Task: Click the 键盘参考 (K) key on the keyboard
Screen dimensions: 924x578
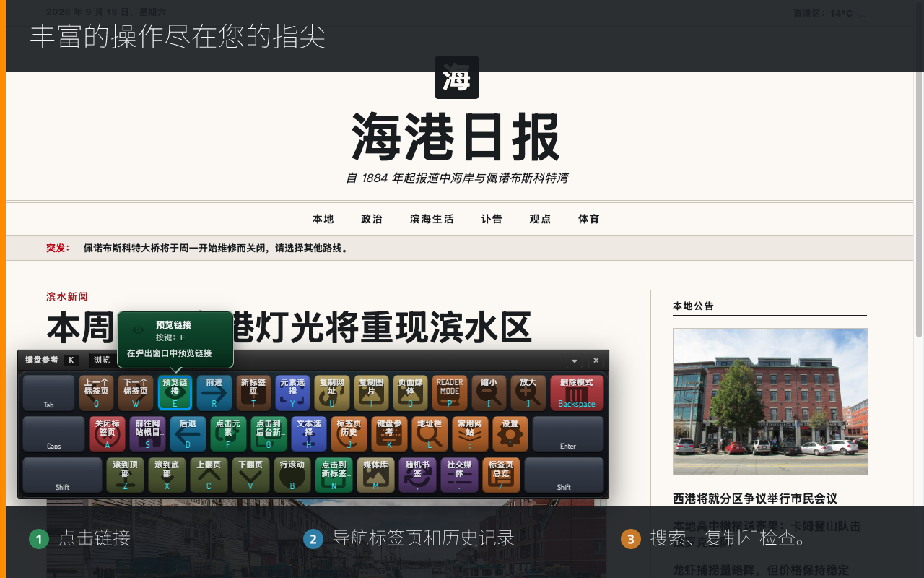Action: (x=389, y=434)
